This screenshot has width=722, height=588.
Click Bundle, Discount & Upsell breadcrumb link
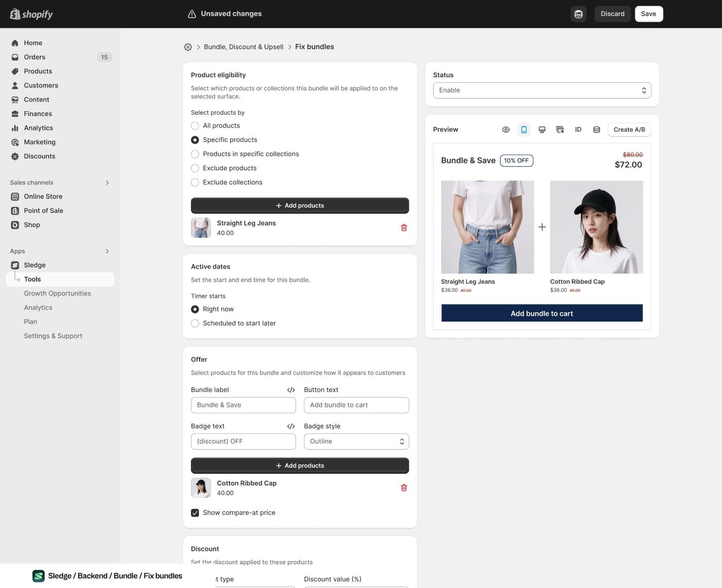pos(244,47)
